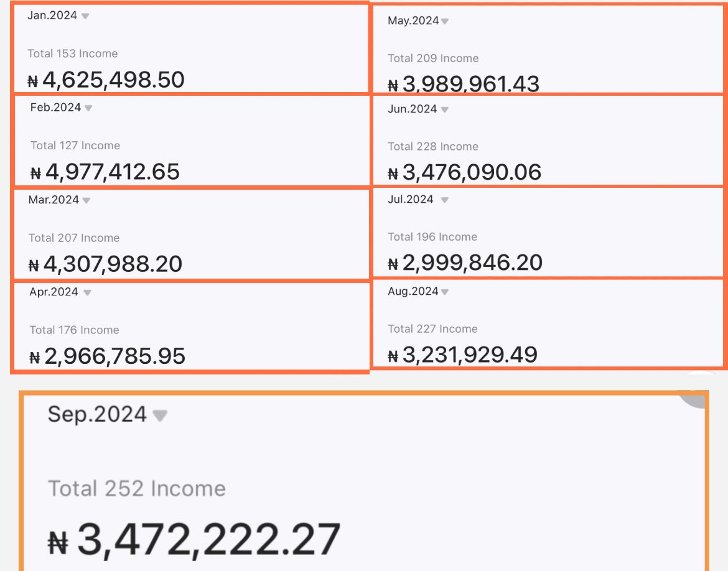This screenshot has width=728, height=571.
Task: Select the Total 153 Income label
Action: tap(72, 53)
